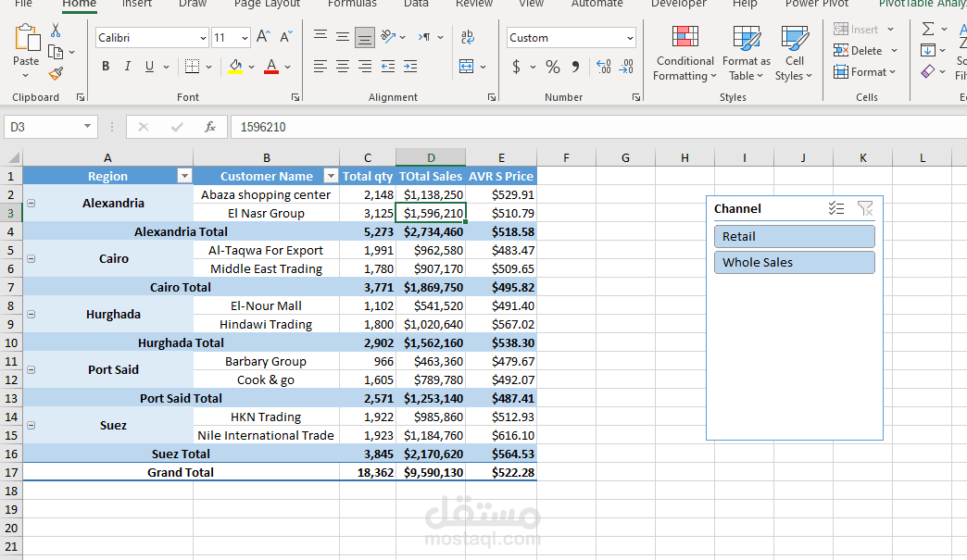Screen dimensions: 967x560
Task: Expand the Name Box dropdown
Action: (88, 126)
